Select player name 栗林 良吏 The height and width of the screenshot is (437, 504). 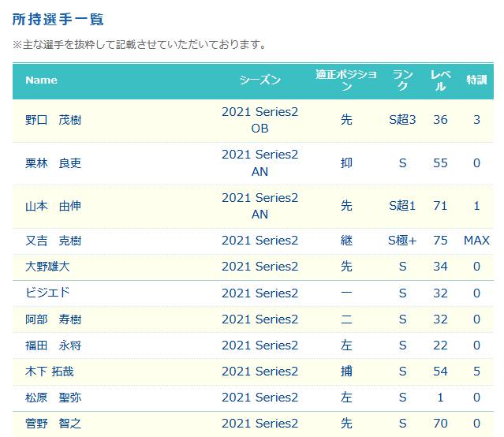pyautogui.click(x=54, y=163)
